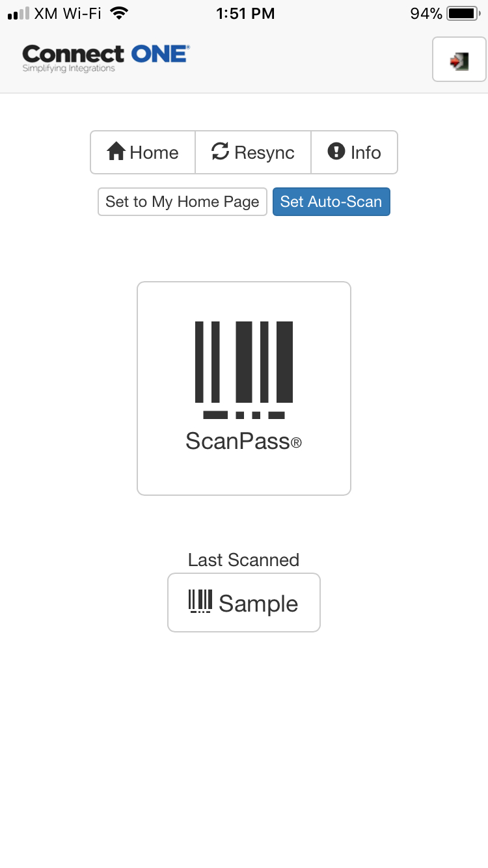Tap the battery icon in status bar
The height and width of the screenshot is (868, 488).
[x=463, y=13]
